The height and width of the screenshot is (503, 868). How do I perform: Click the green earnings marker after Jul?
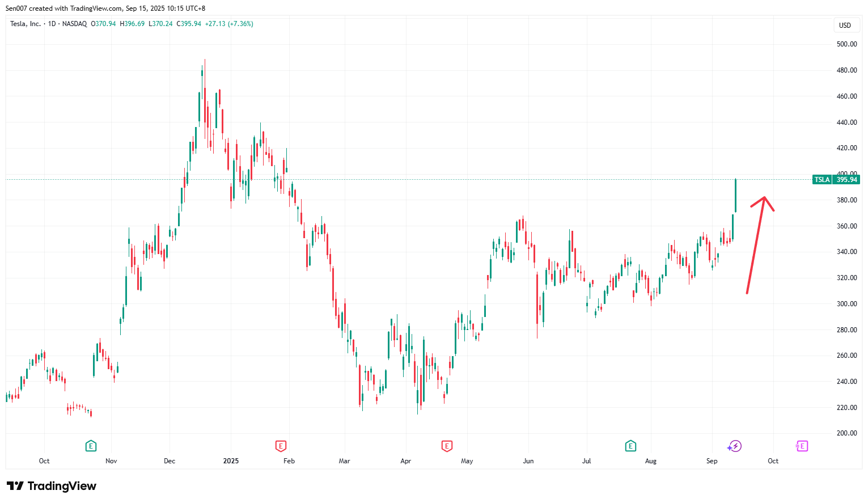pyautogui.click(x=630, y=446)
